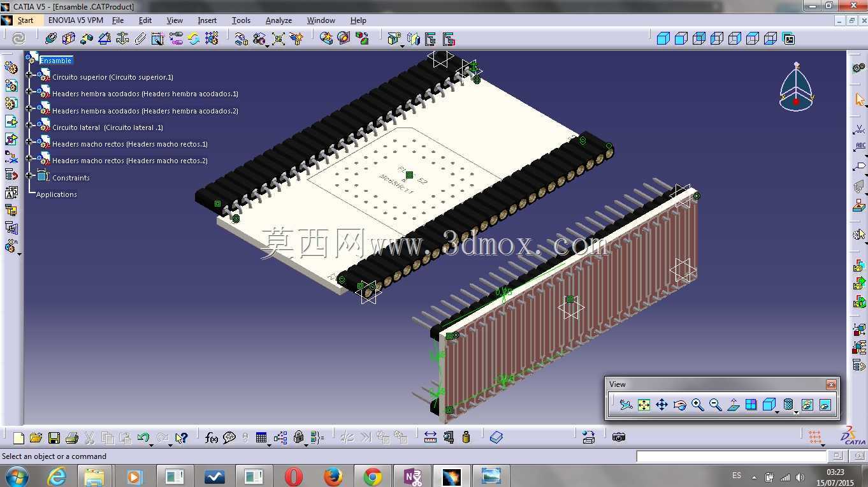Expand the Constraints tree node
The image size is (868, 487).
(29, 175)
